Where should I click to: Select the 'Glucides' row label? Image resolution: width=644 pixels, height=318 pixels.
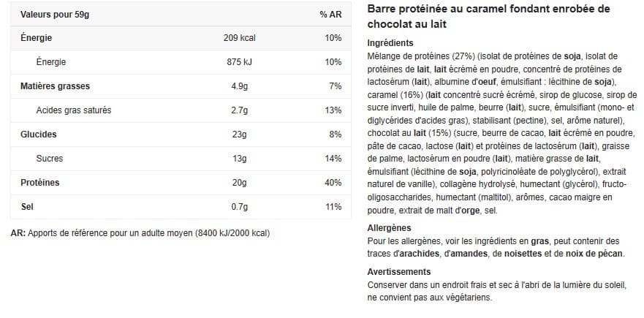(39, 135)
